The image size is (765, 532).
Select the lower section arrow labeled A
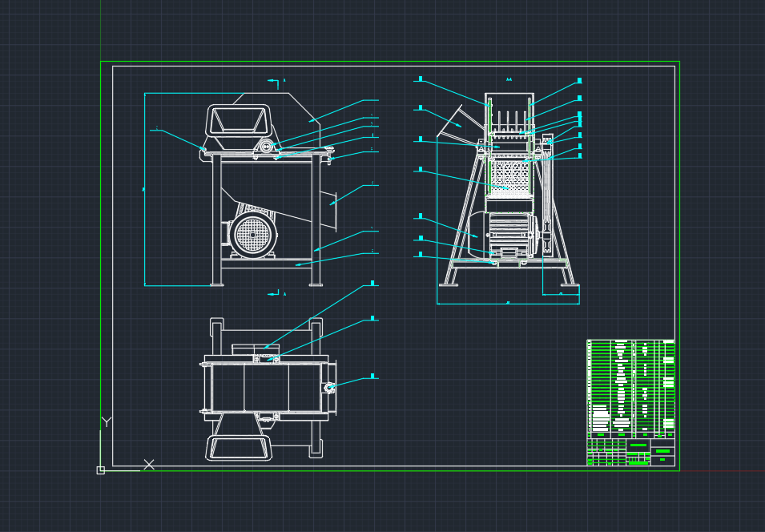277,294
